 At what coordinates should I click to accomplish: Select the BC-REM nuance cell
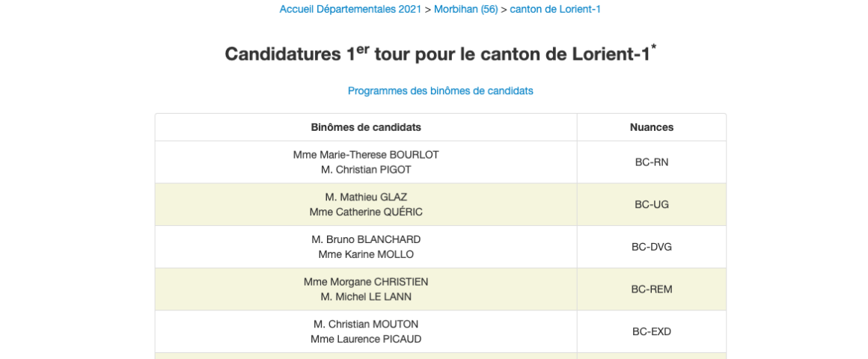coord(651,289)
